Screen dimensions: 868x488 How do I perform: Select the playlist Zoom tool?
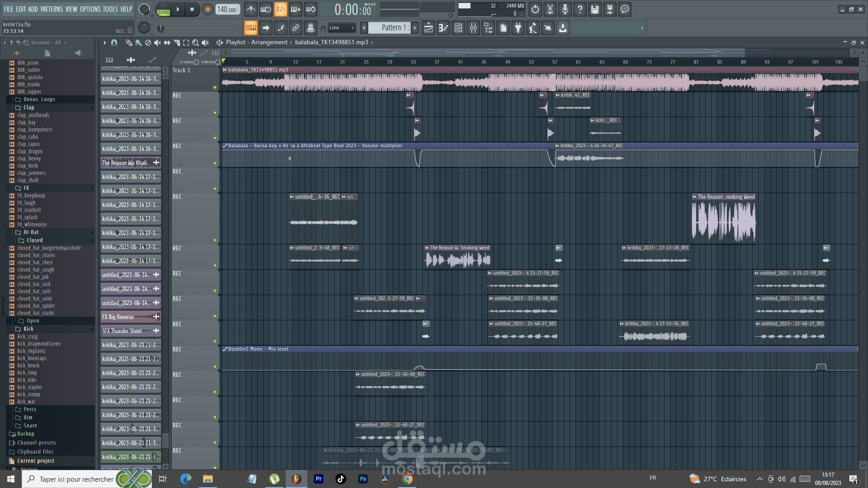pyautogui.click(x=195, y=42)
